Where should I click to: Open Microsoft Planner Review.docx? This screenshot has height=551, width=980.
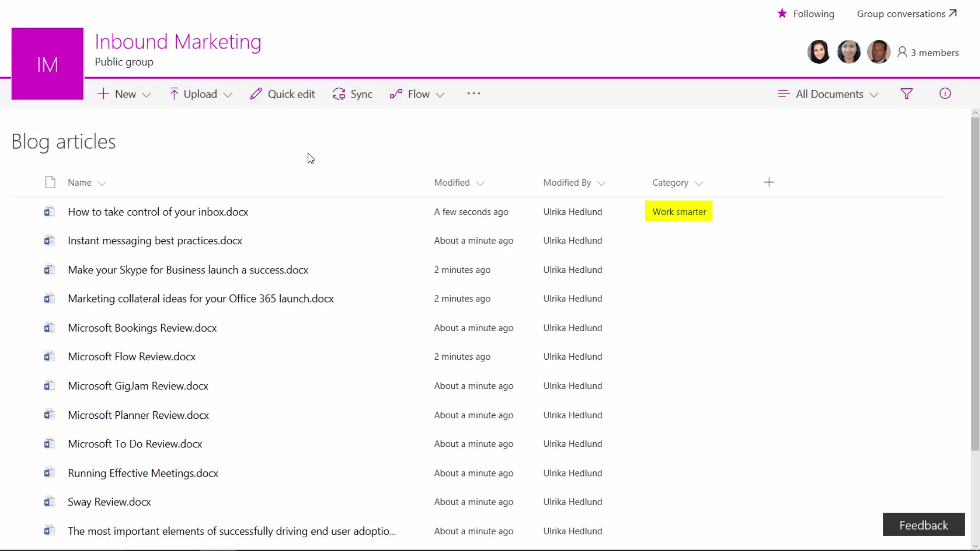(138, 415)
